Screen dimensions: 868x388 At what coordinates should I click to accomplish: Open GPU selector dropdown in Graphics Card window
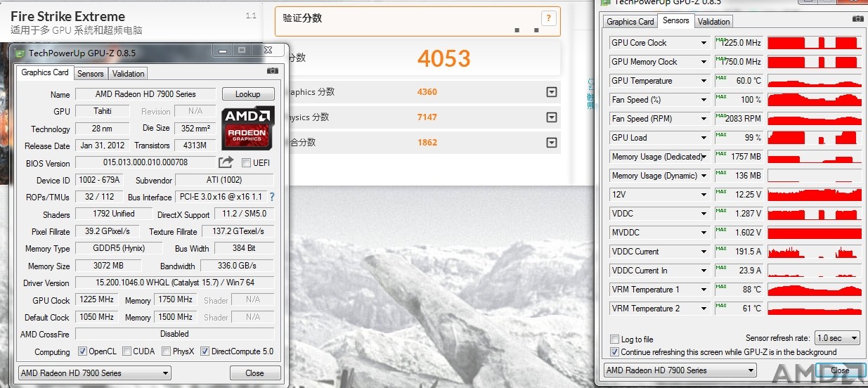tap(95, 373)
